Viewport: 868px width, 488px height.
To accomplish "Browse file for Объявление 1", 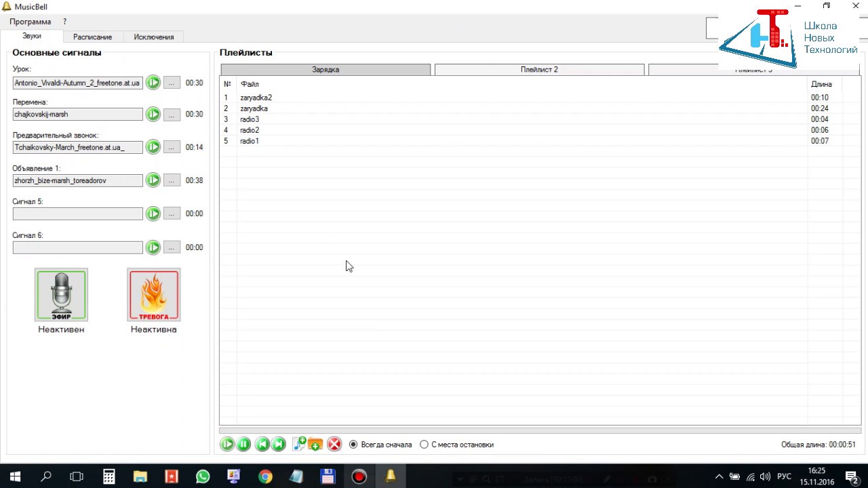I will [172, 180].
